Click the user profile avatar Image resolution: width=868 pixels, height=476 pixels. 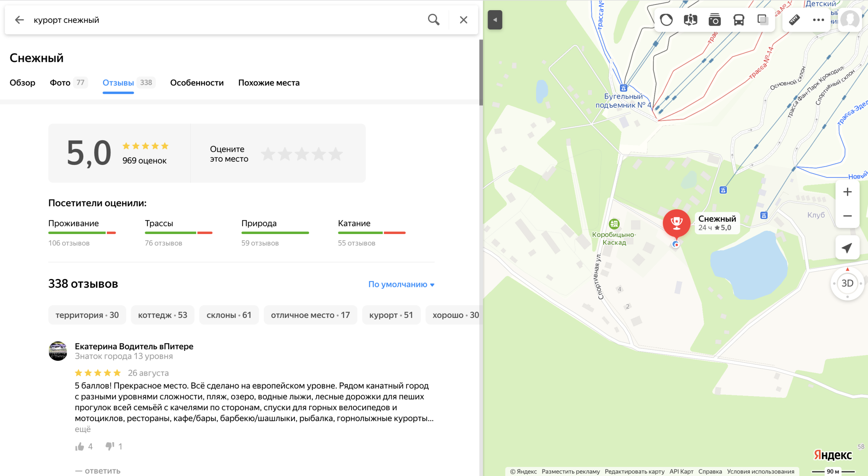pos(850,20)
